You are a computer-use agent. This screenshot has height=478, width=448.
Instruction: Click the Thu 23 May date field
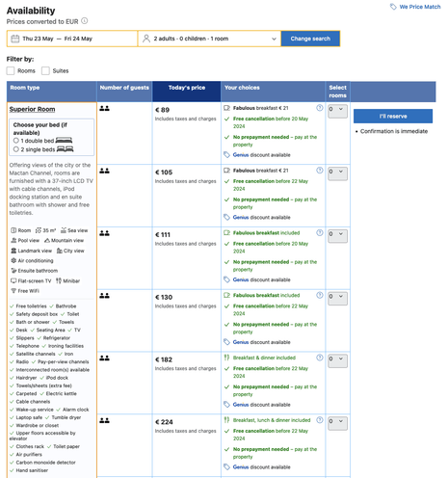coord(72,39)
